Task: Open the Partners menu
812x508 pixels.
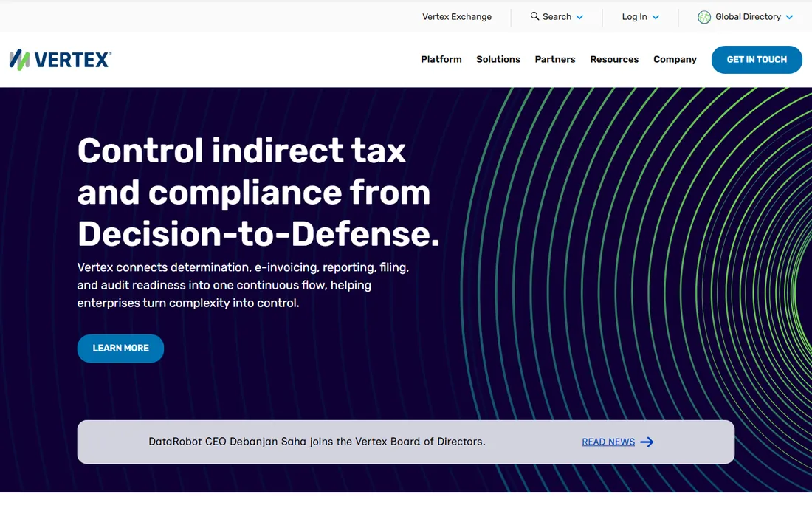Action: point(555,59)
